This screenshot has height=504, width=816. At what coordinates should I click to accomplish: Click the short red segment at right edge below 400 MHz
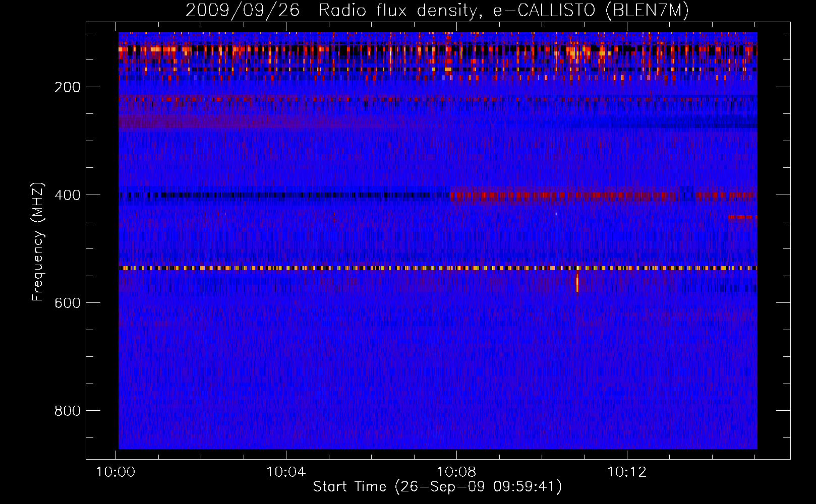point(742,218)
